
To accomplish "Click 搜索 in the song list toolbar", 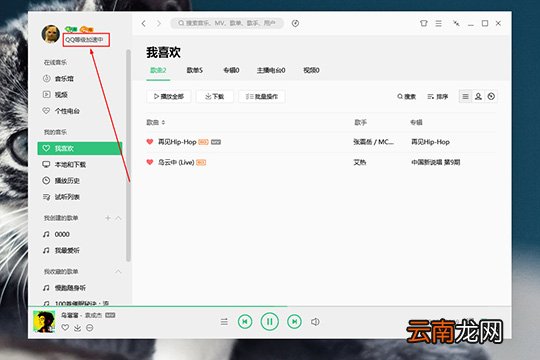I will click(406, 96).
